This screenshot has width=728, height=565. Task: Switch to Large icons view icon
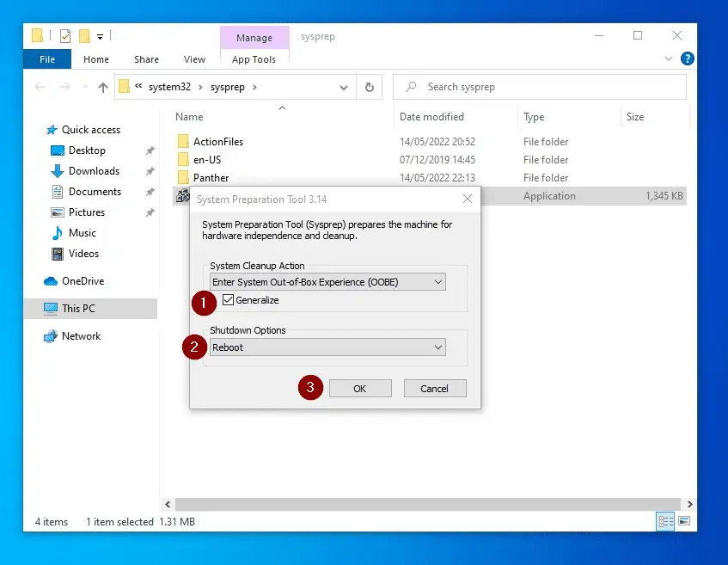pos(684,521)
